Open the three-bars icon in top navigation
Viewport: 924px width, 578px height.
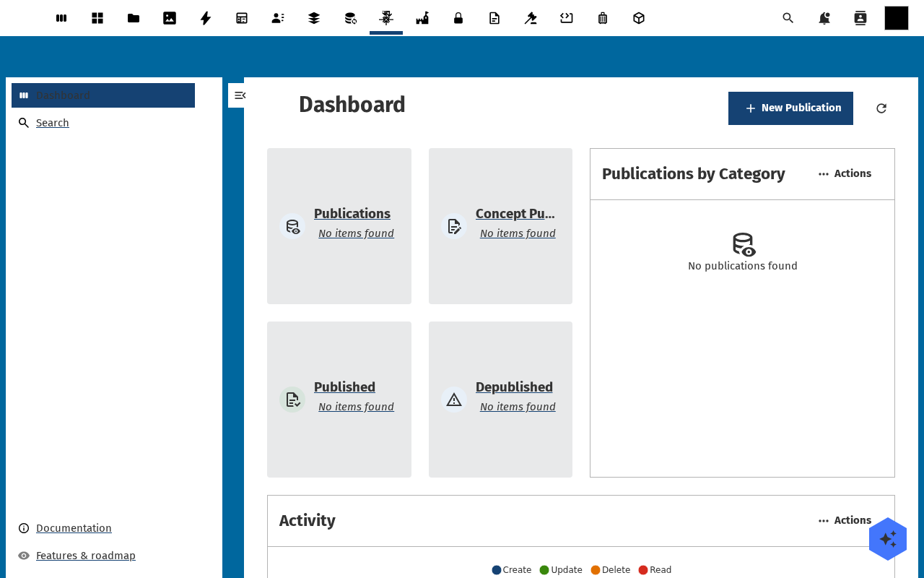(x=61, y=18)
